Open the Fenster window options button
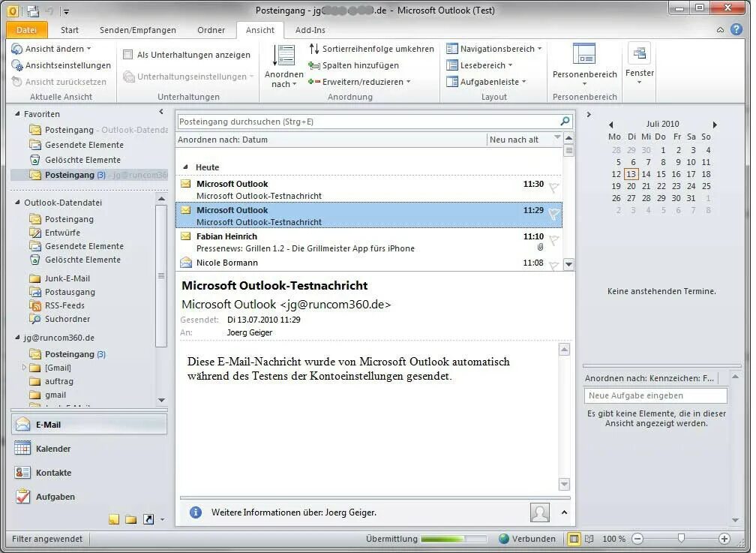The height and width of the screenshot is (553, 756). 640,65
